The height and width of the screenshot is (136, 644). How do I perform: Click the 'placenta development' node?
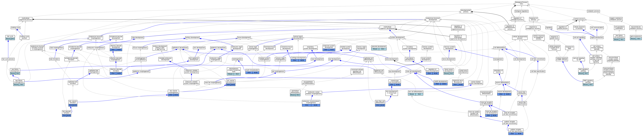click(x=379, y=48)
